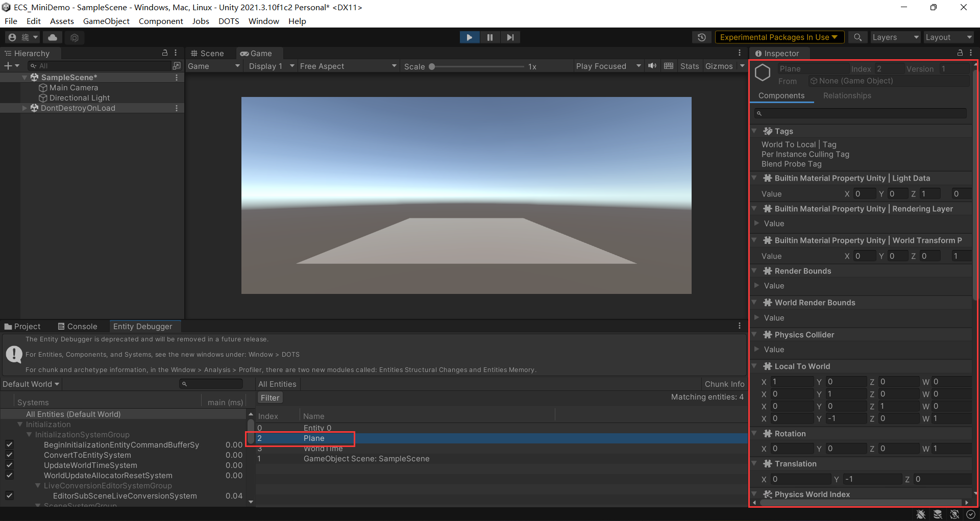Click the Physics Collider component icon
The width and height of the screenshot is (980, 521).
click(767, 335)
